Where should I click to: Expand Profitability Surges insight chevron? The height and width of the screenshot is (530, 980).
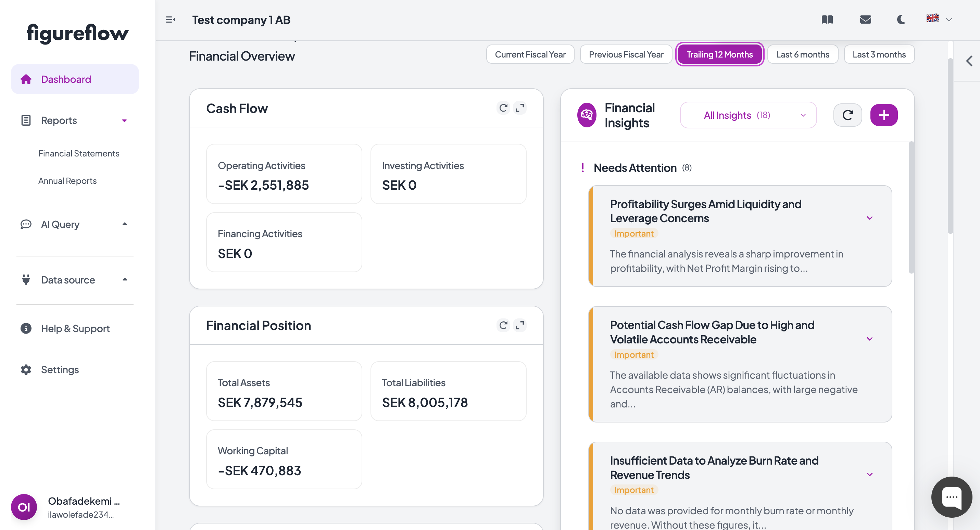(x=869, y=218)
